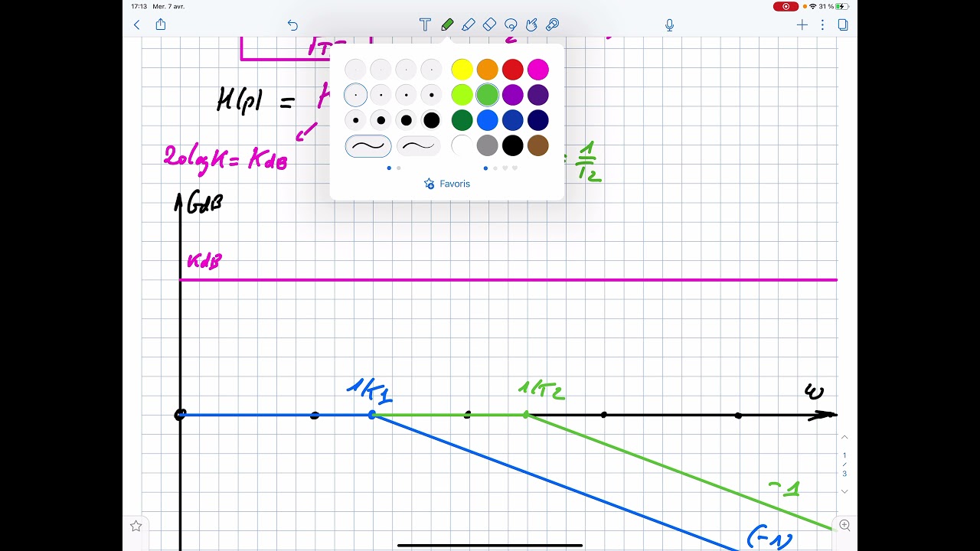Viewport: 980px width, 551px height.
Task: Tap the microphone audio recording icon
Action: pyautogui.click(x=669, y=24)
